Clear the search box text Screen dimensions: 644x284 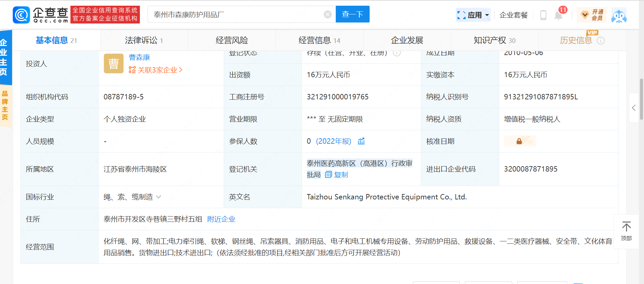tap(328, 14)
